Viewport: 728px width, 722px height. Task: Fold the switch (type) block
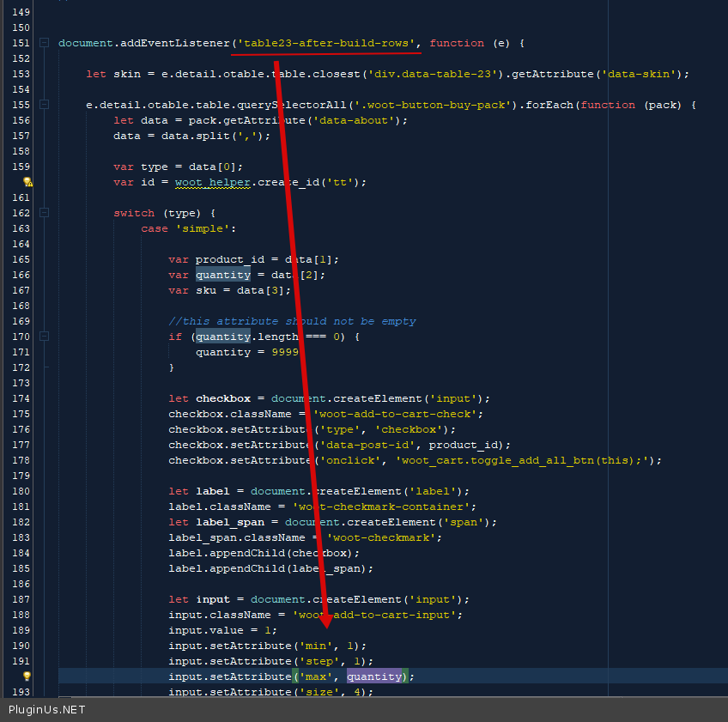(44, 213)
